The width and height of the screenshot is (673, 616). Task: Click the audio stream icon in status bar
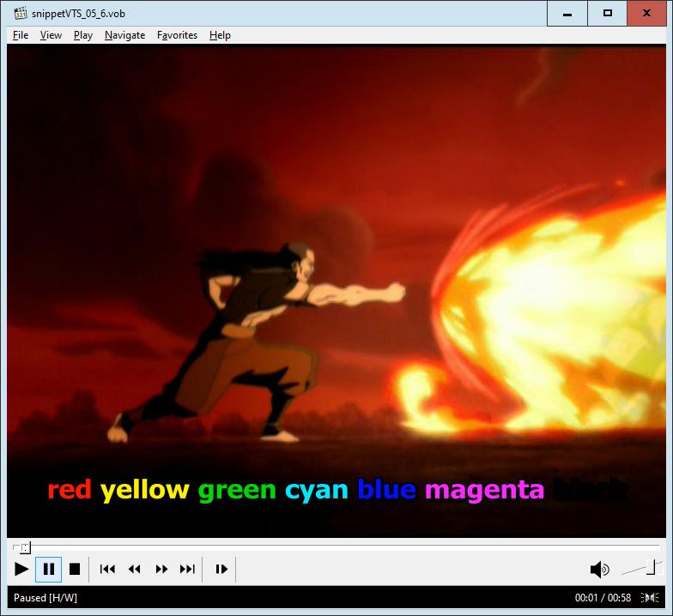coord(650,597)
